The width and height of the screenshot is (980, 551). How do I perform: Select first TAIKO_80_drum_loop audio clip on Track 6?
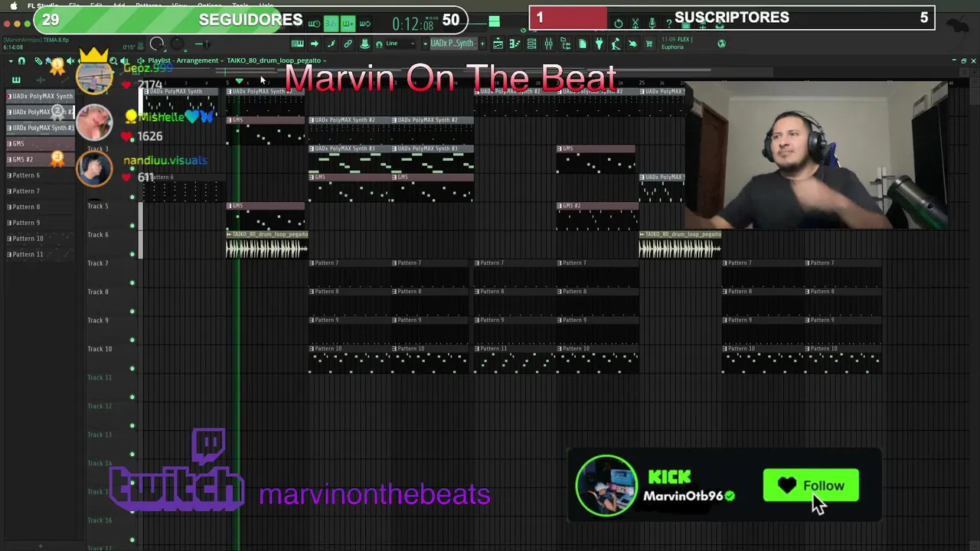[x=267, y=244]
